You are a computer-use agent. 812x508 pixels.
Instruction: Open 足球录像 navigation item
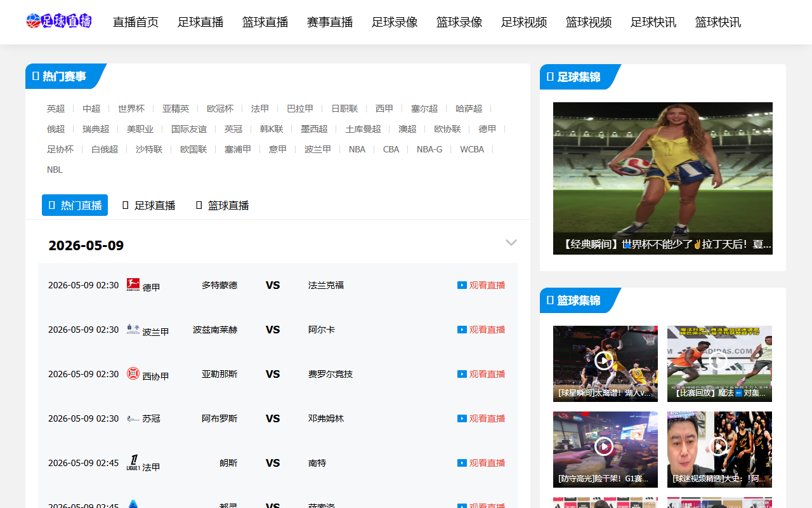pos(395,22)
